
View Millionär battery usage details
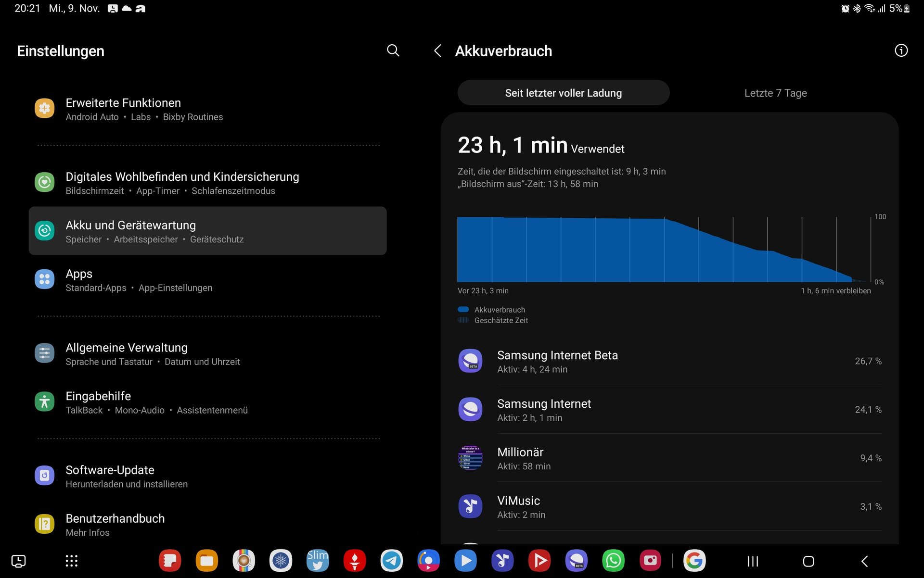pos(669,458)
